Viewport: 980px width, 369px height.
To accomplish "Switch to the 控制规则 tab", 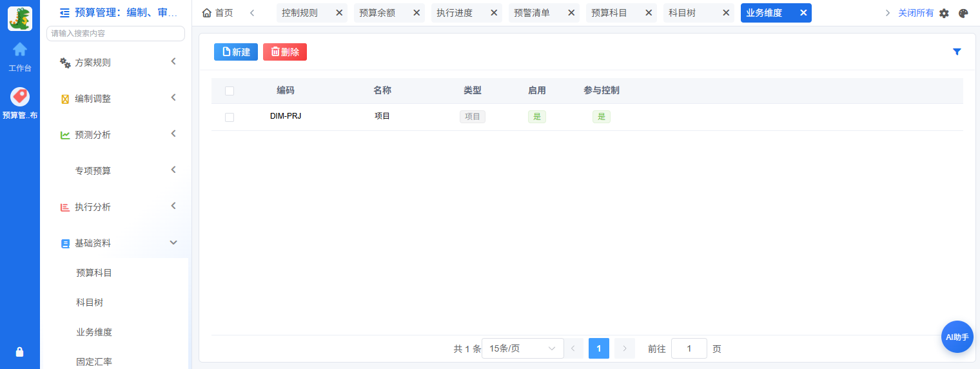I will 300,13.
